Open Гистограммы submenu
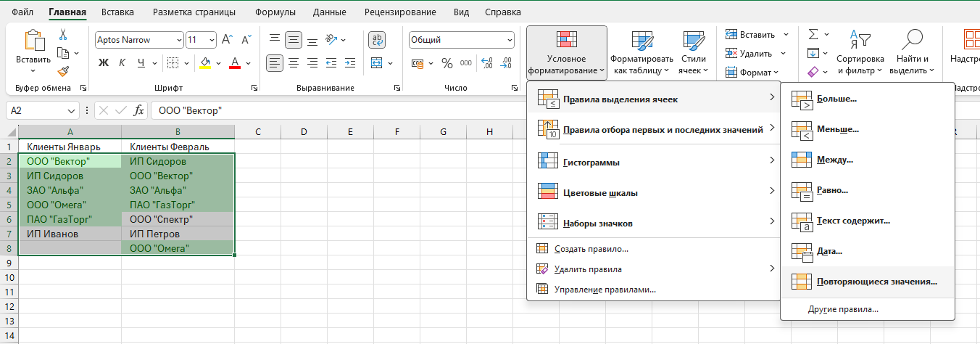The height and width of the screenshot is (344, 980). [655, 162]
